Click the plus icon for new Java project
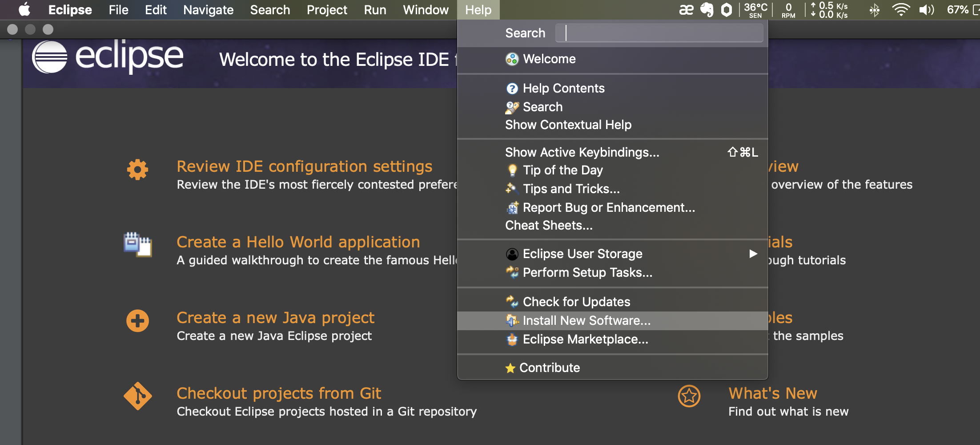Image resolution: width=980 pixels, height=445 pixels. [137, 320]
